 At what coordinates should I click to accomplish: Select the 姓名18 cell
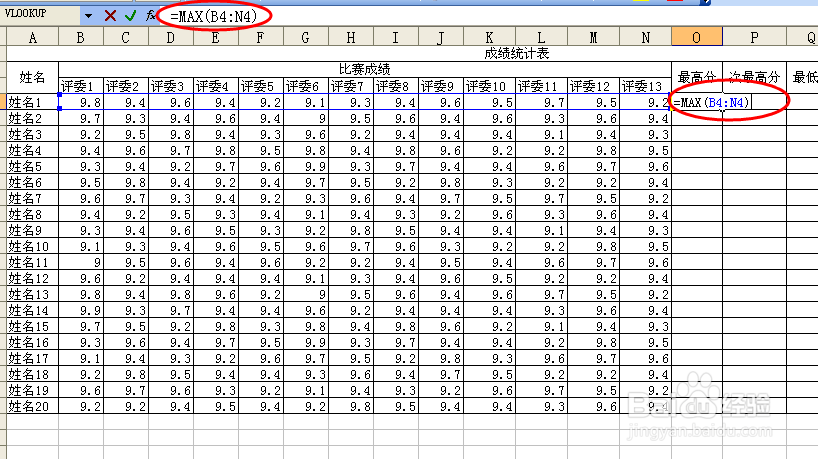[32, 374]
